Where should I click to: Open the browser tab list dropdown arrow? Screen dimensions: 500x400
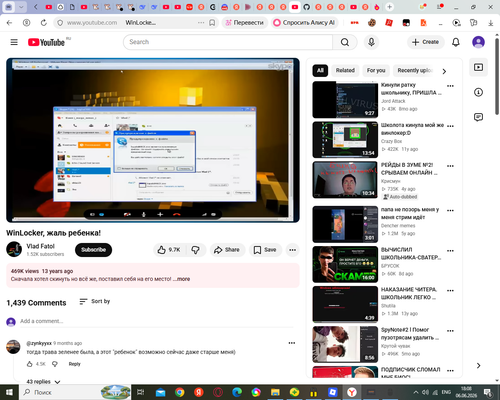pos(21,7)
